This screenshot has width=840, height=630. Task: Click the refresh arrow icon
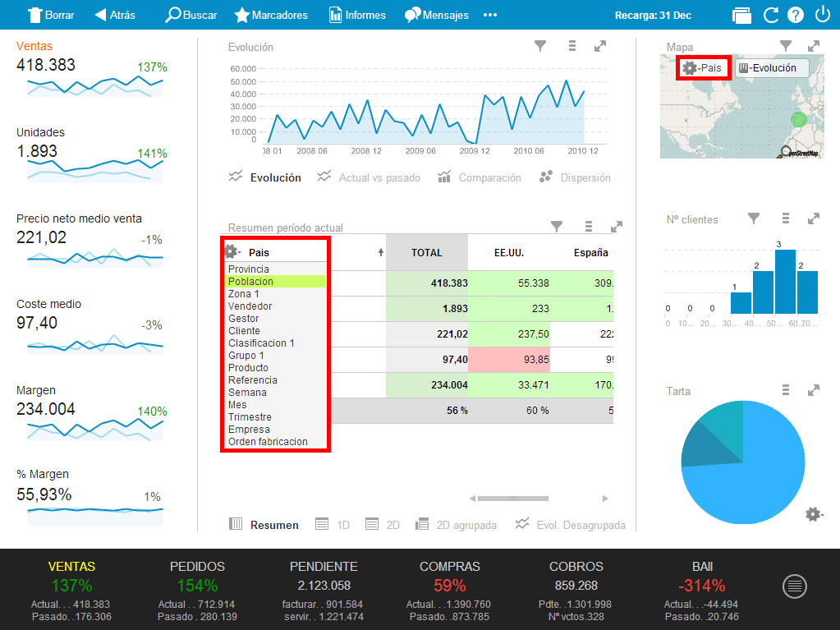point(770,15)
